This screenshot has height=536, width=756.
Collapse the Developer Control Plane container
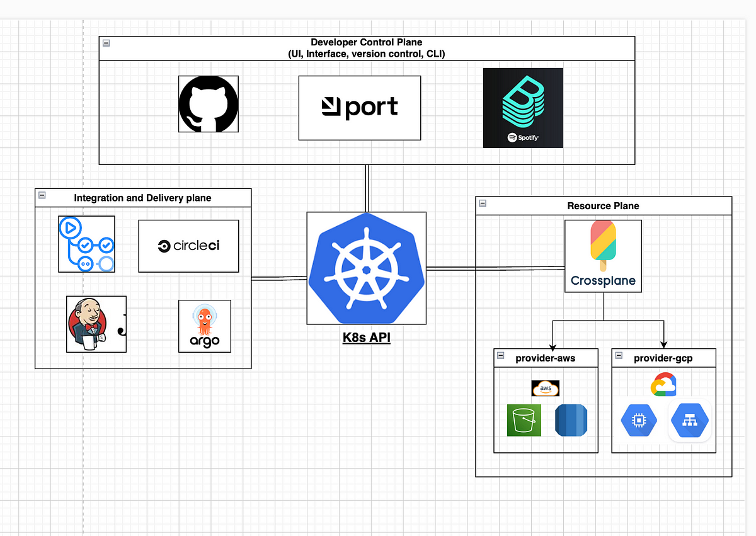106,43
